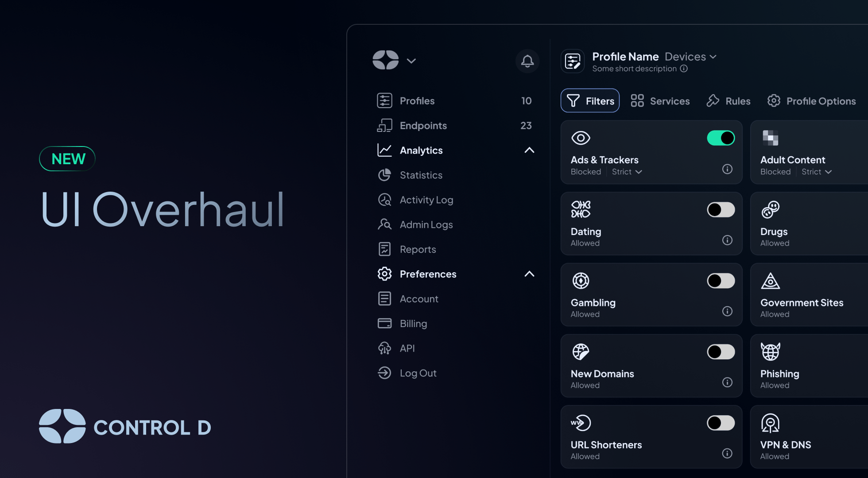Image resolution: width=868 pixels, height=478 pixels.
Task: Click the New Domains filter icon
Action: pyautogui.click(x=580, y=351)
